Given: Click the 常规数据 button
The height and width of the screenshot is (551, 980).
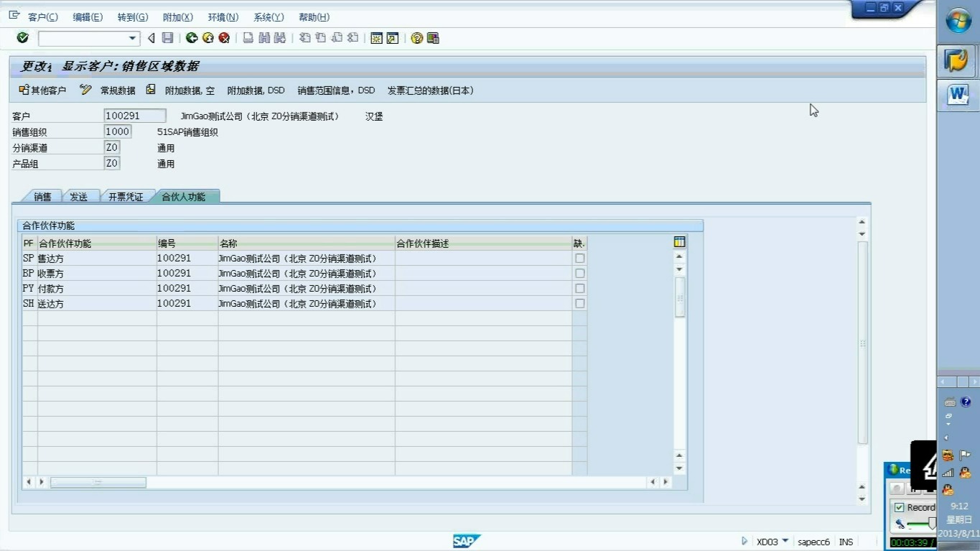Looking at the screenshot, I should pyautogui.click(x=118, y=91).
